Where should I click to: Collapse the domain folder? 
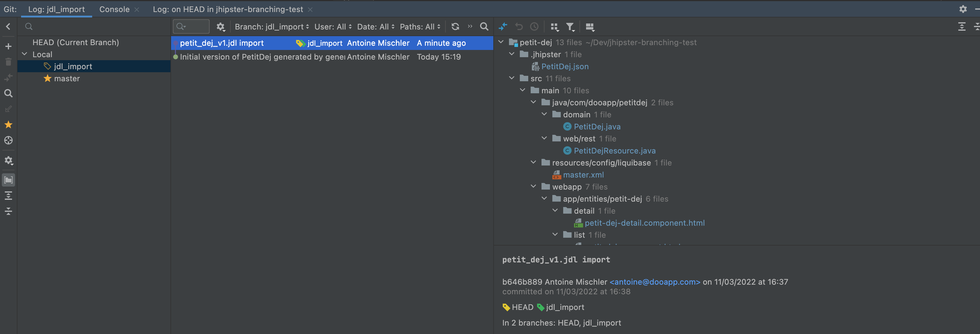(545, 114)
